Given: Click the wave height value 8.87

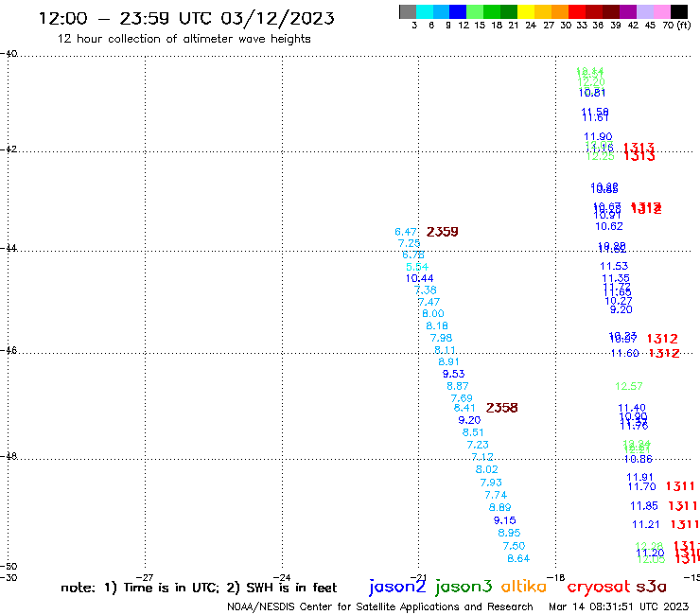Looking at the screenshot, I should click(458, 386).
